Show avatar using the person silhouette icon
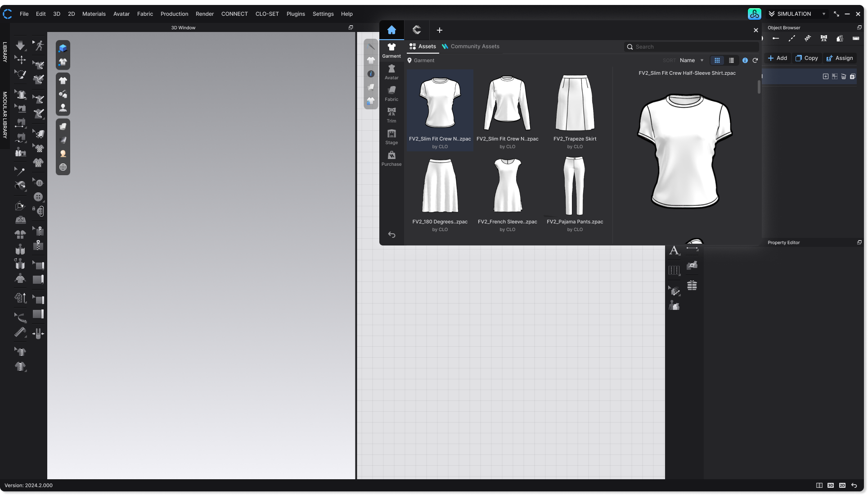 pos(63,108)
